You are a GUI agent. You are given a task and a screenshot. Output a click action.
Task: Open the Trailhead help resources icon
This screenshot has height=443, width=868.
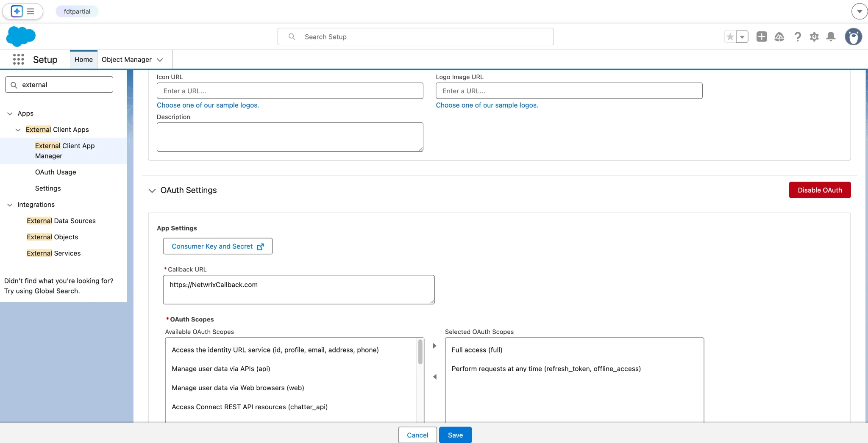coord(779,37)
